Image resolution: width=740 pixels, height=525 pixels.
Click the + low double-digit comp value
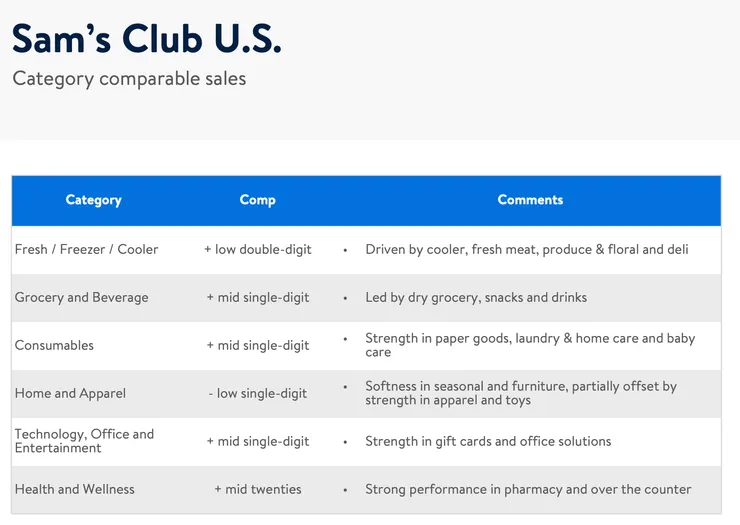258,249
